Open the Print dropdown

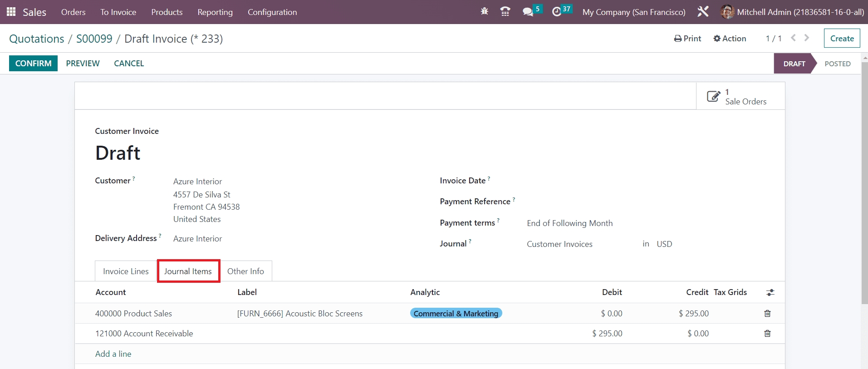687,39
